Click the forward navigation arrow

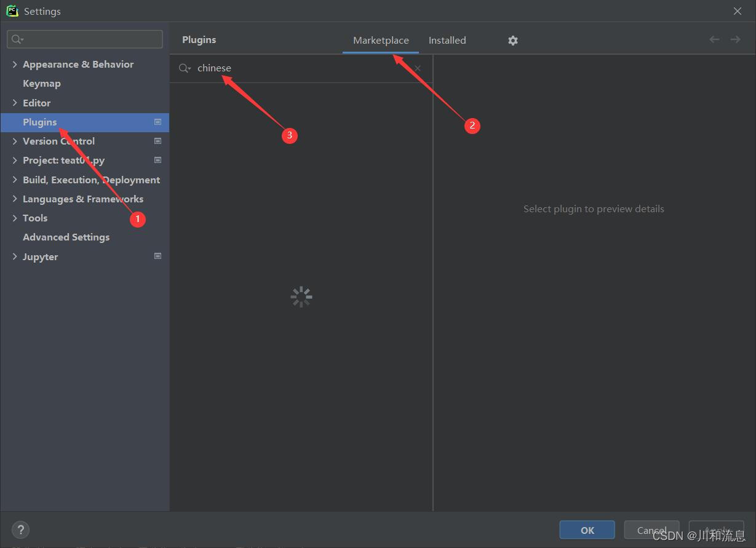pyautogui.click(x=735, y=39)
